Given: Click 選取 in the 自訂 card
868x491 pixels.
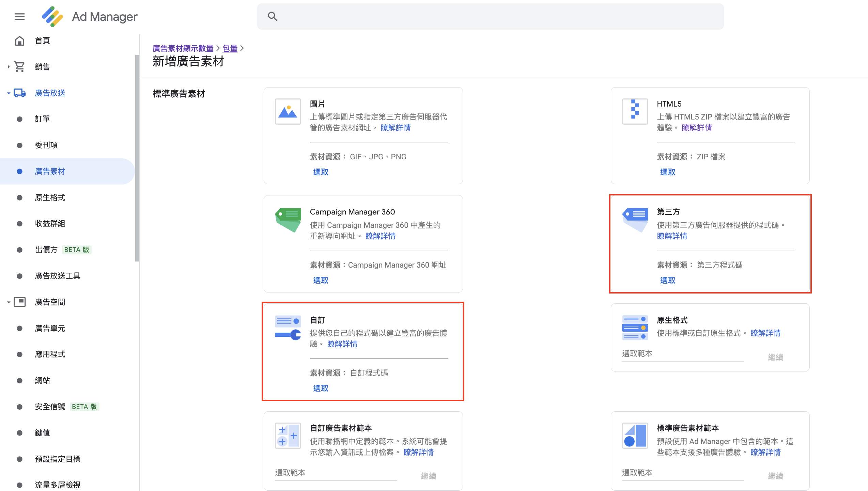Looking at the screenshot, I should click(321, 389).
